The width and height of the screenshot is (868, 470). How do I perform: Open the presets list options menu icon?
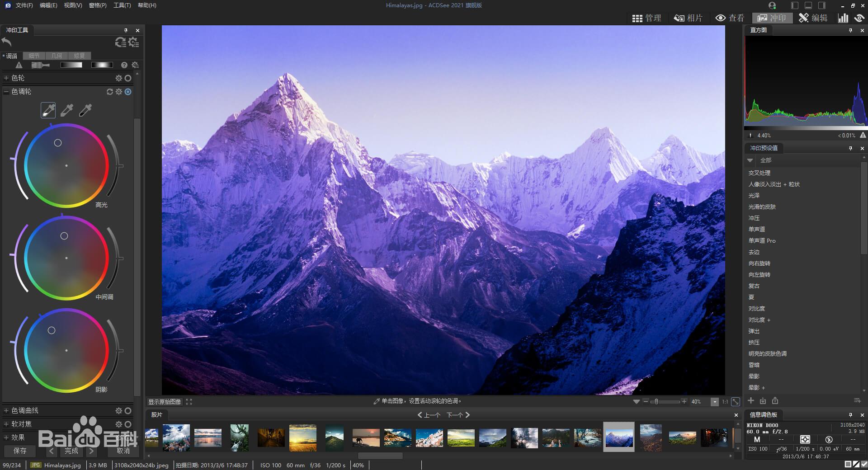[857, 400]
